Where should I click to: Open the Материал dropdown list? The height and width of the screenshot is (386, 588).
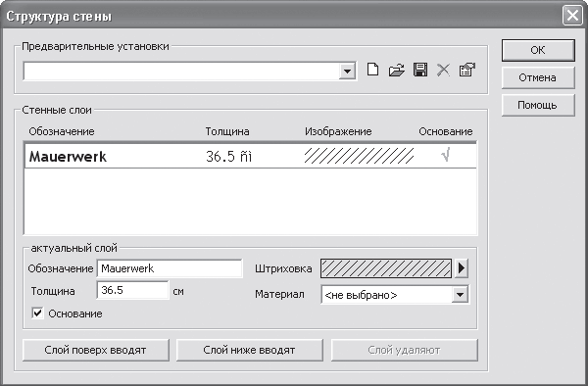pos(460,295)
